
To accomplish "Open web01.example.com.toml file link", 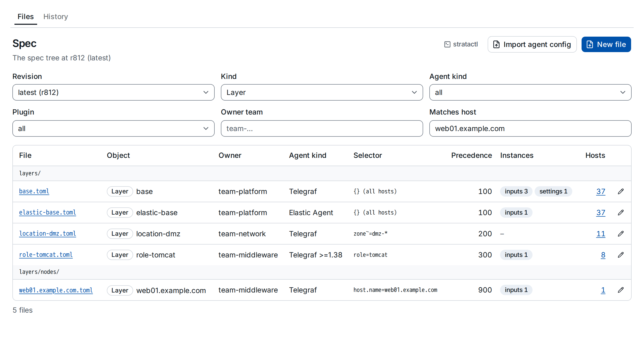I will click(x=56, y=290).
